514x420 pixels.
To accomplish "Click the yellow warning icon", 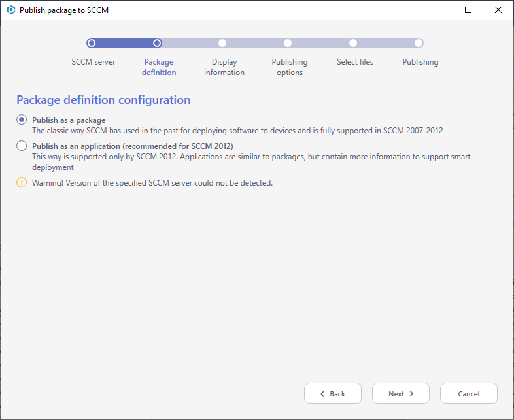I will point(22,182).
